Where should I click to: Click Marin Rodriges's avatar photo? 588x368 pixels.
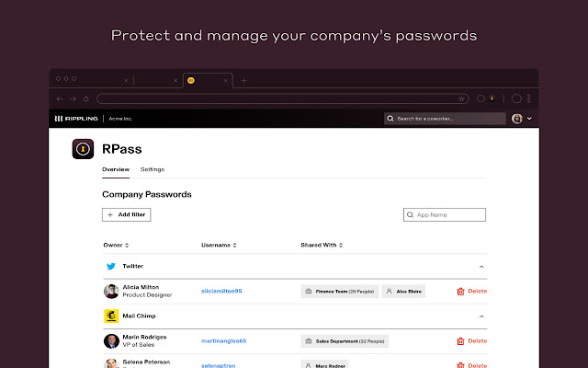tap(111, 341)
